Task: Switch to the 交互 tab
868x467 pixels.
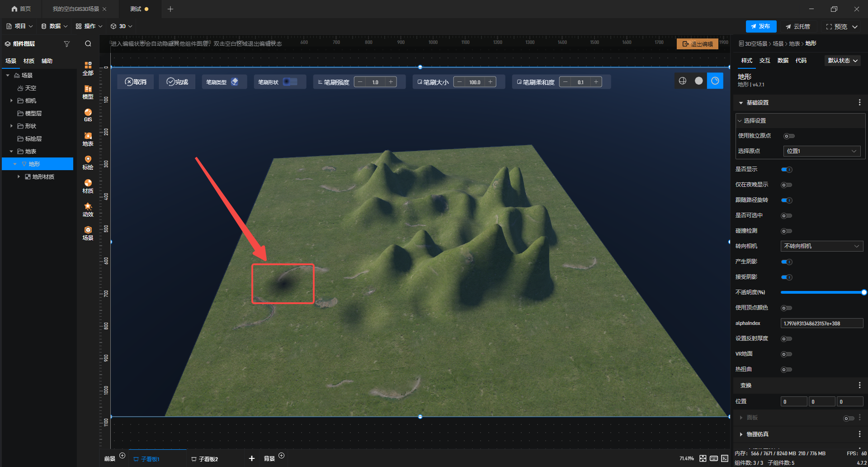Action: [764, 61]
